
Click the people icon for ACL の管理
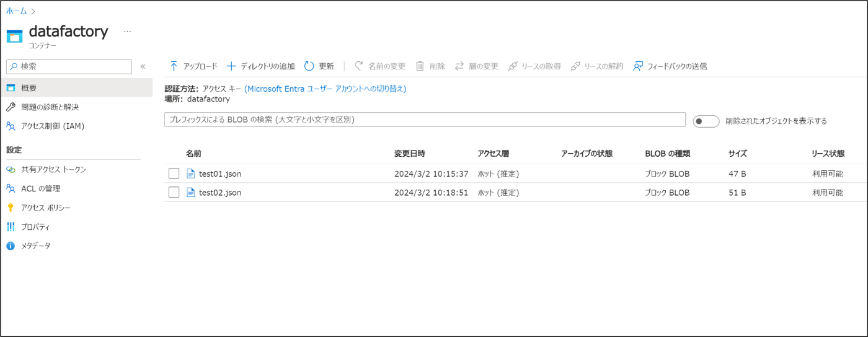click(11, 189)
